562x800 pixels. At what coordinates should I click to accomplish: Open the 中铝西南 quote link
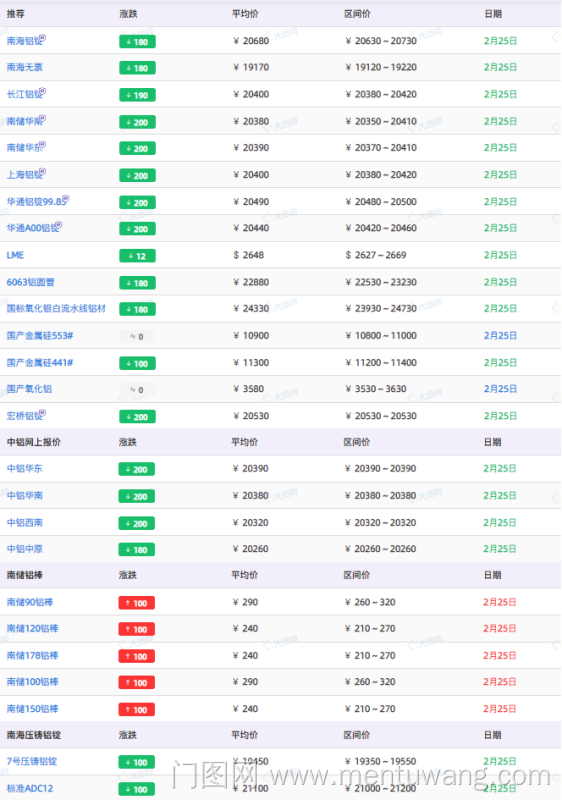[x=24, y=523]
